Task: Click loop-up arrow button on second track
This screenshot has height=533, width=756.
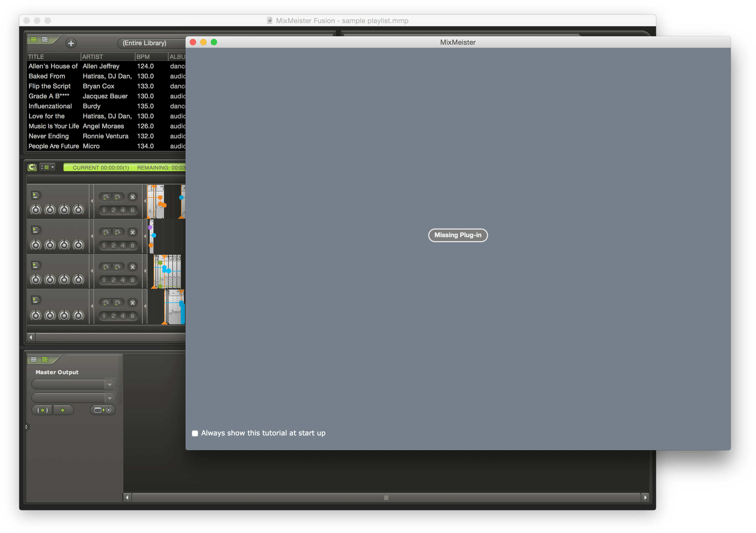Action: (106, 232)
